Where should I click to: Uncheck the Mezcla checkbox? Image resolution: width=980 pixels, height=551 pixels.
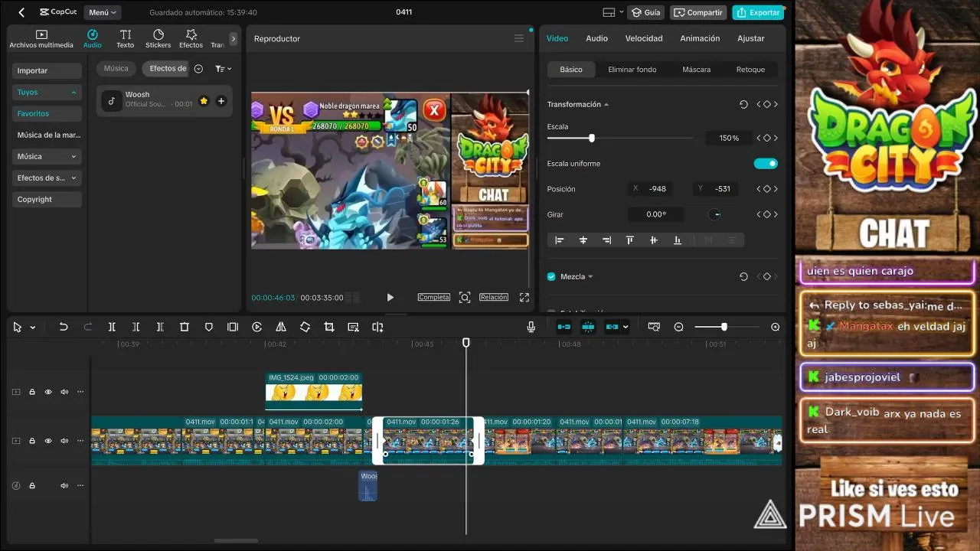tap(551, 277)
